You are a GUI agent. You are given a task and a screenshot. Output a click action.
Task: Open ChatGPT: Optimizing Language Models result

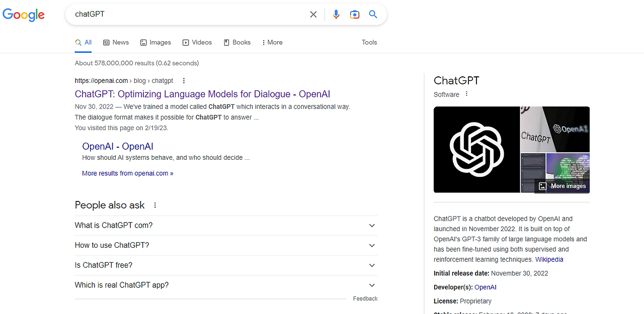click(202, 94)
